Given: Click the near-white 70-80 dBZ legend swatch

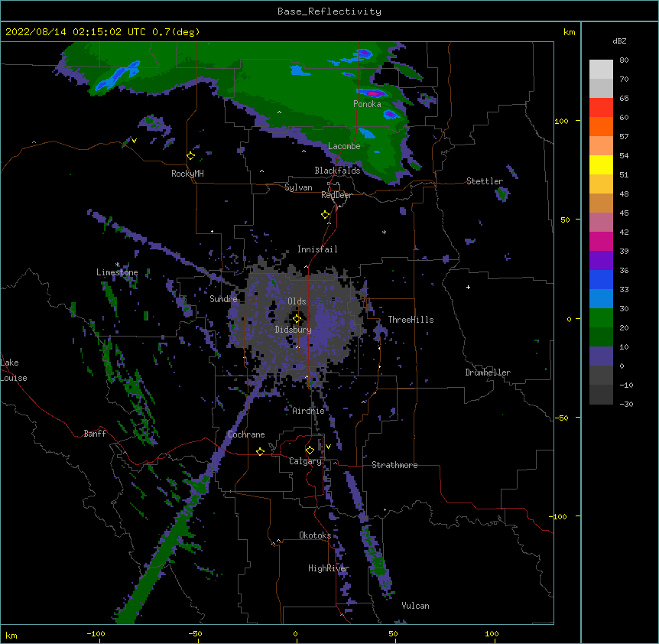Looking at the screenshot, I should 601,70.
